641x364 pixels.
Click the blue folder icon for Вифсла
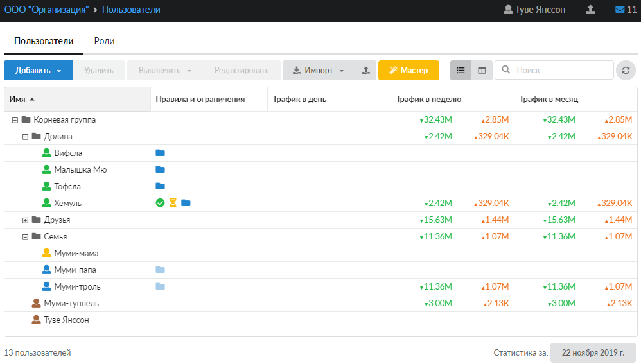pyautogui.click(x=161, y=153)
